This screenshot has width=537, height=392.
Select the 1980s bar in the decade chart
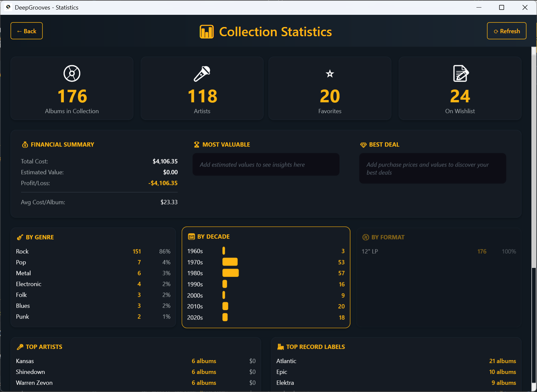click(x=230, y=273)
